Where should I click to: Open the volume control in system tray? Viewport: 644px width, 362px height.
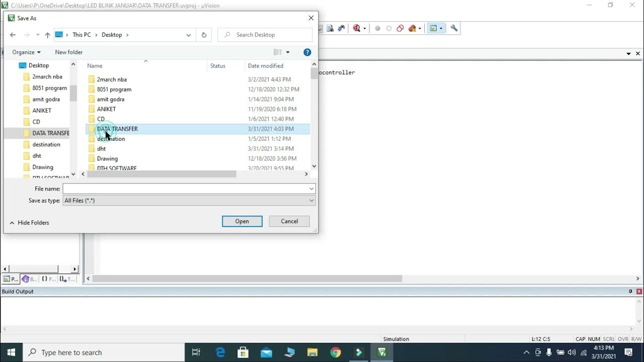572,352
